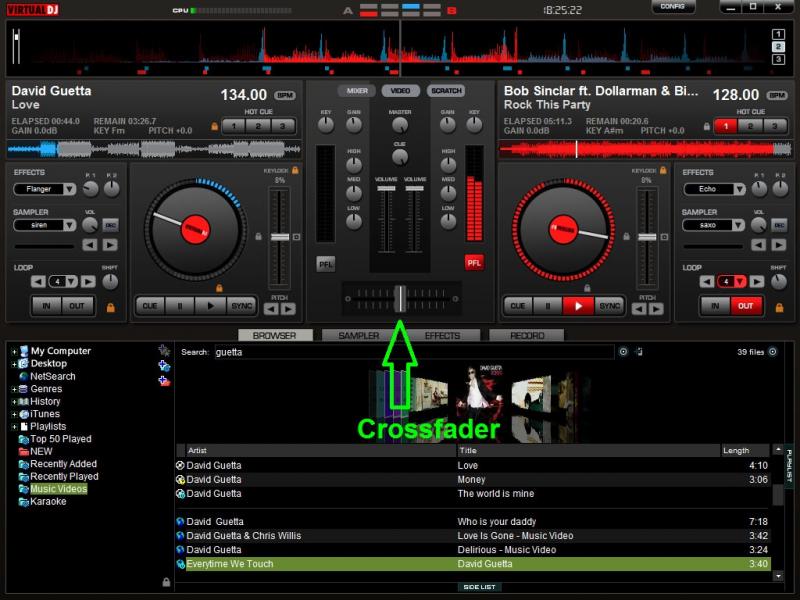Set loop IN on right deck

[x=715, y=306]
